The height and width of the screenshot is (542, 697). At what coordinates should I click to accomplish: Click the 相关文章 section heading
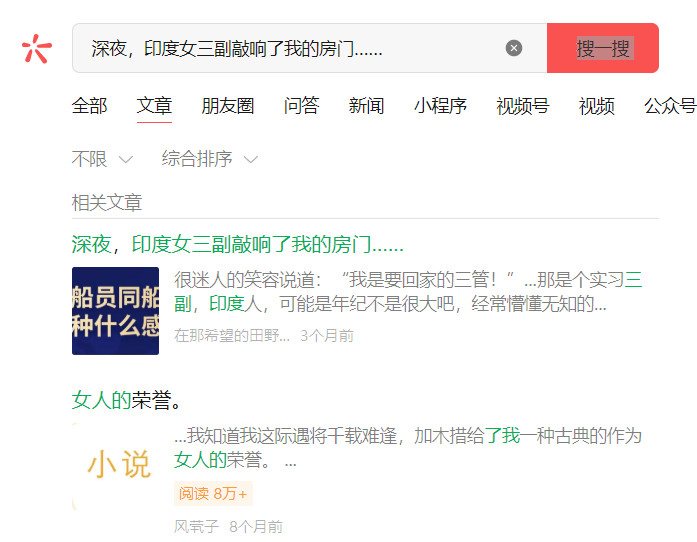point(107,203)
